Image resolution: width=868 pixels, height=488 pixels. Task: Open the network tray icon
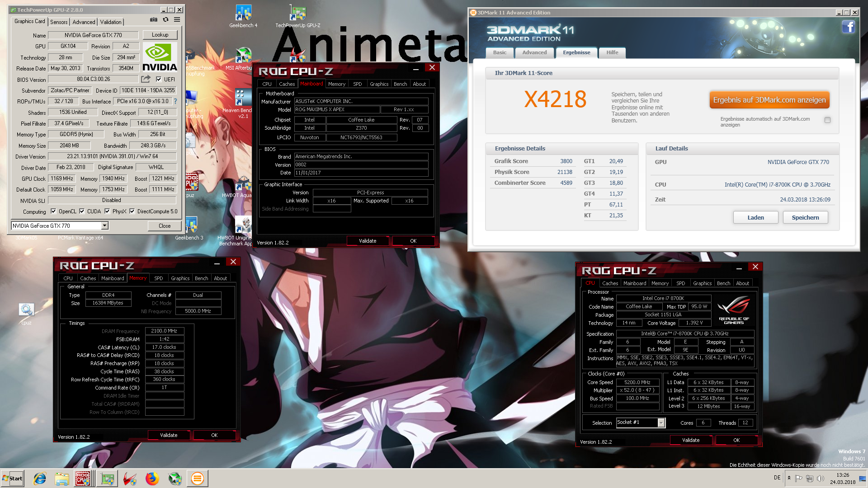(810, 478)
